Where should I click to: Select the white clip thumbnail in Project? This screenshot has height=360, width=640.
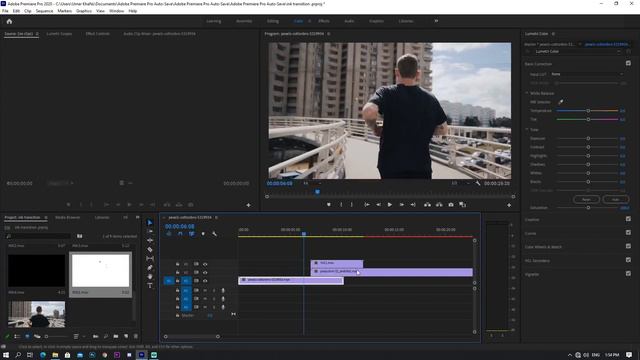click(100, 271)
